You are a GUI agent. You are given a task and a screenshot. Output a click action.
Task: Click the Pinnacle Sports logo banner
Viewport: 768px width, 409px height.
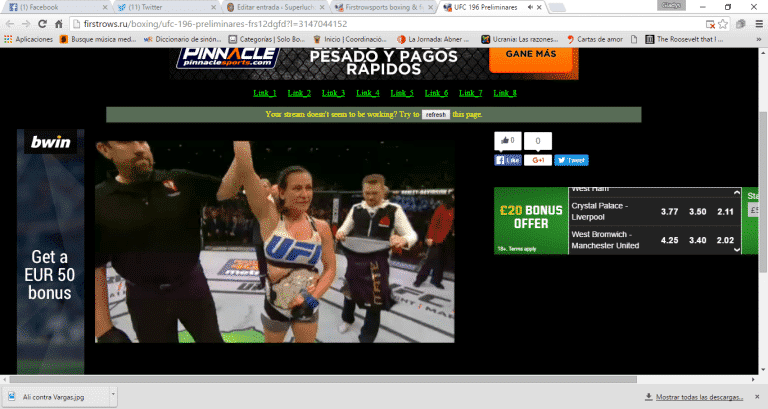point(228,59)
